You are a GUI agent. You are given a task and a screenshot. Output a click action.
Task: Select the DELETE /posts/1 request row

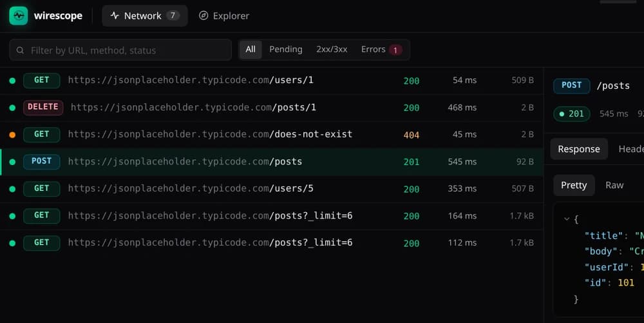[x=272, y=108]
